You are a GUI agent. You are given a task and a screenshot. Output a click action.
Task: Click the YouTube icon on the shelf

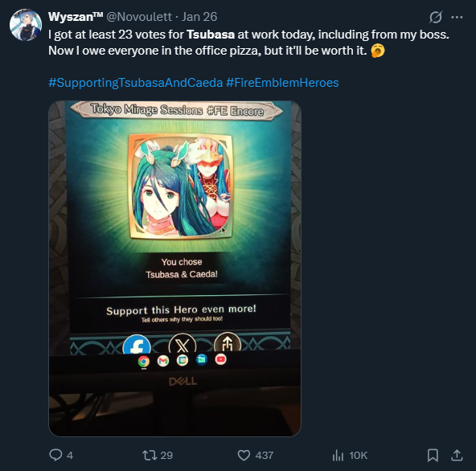pyautogui.click(x=220, y=359)
